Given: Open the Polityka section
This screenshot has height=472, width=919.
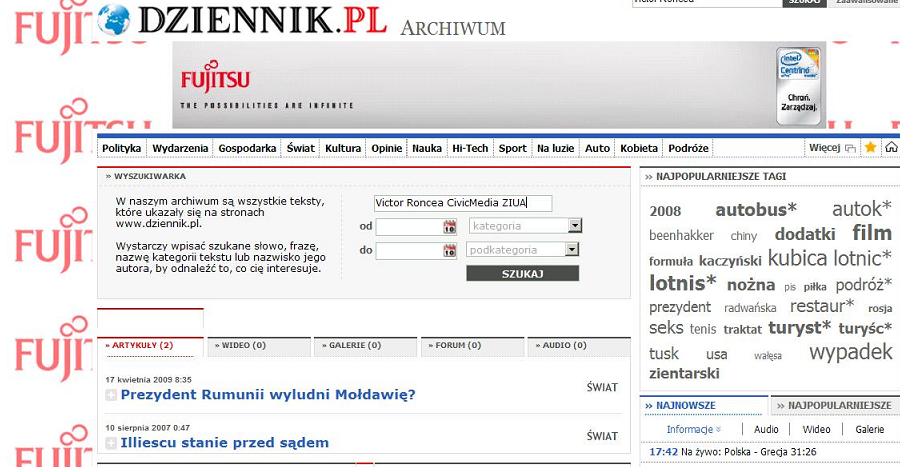Looking at the screenshot, I should coord(121,148).
